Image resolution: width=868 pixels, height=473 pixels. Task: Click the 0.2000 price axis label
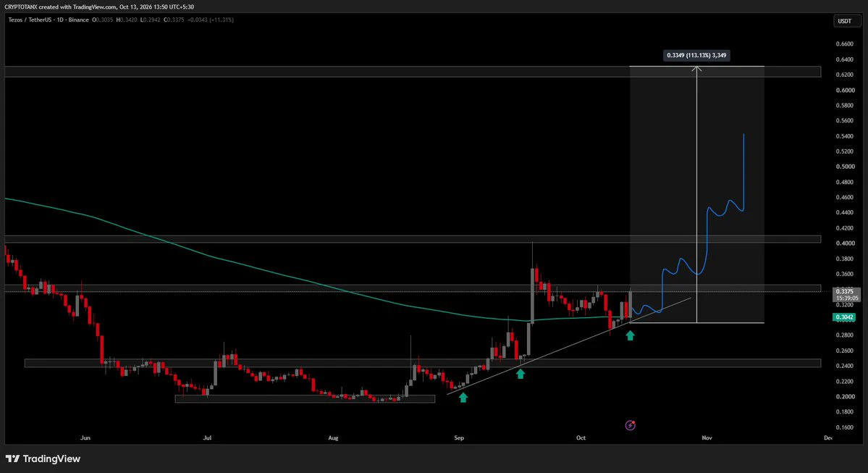pos(844,396)
